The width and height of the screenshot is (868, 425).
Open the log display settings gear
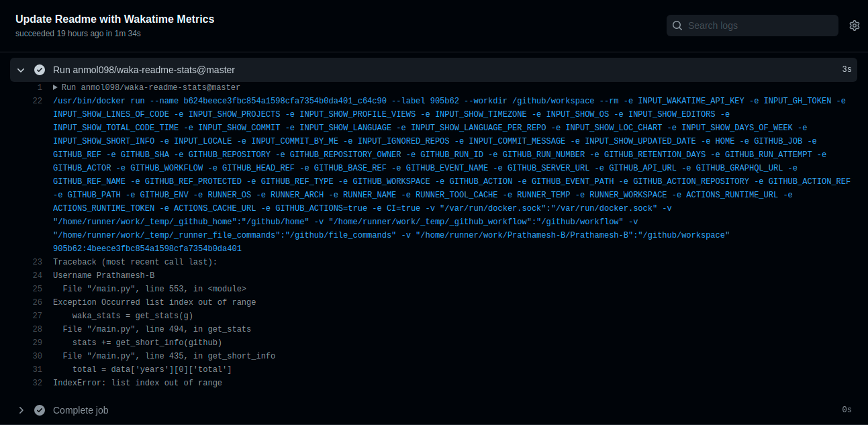854,25
